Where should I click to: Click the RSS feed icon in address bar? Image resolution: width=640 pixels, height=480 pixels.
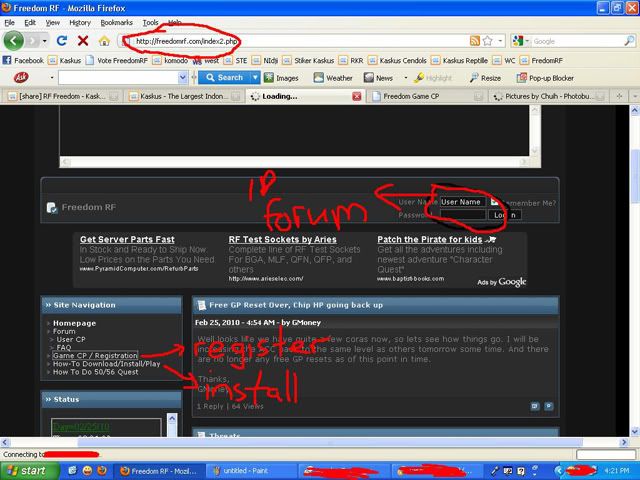[475, 41]
